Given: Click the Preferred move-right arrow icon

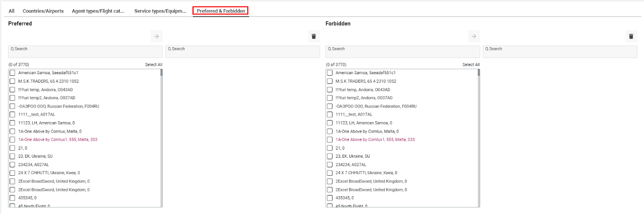Looking at the screenshot, I should (x=157, y=36).
